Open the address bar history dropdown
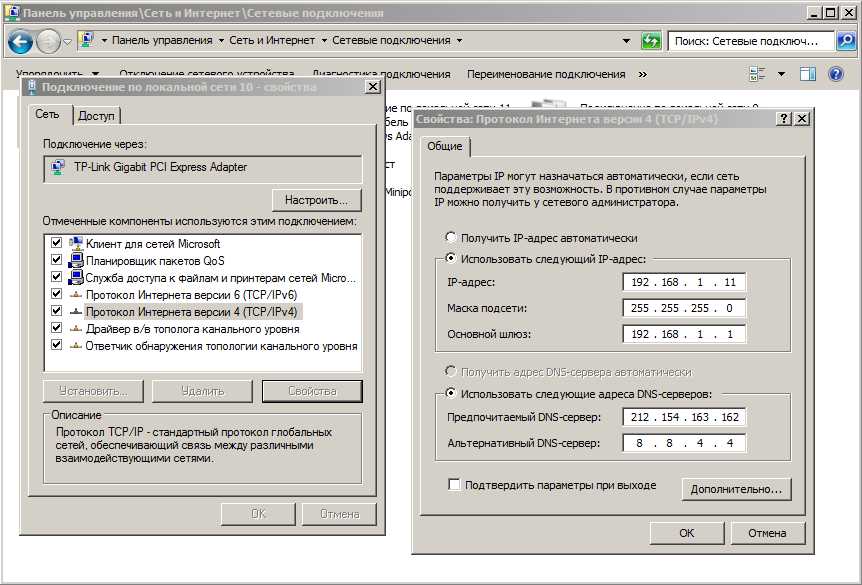 coord(627,41)
